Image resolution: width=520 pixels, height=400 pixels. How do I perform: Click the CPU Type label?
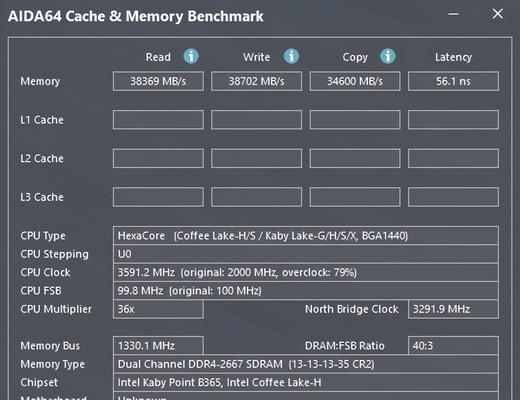[43, 236]
